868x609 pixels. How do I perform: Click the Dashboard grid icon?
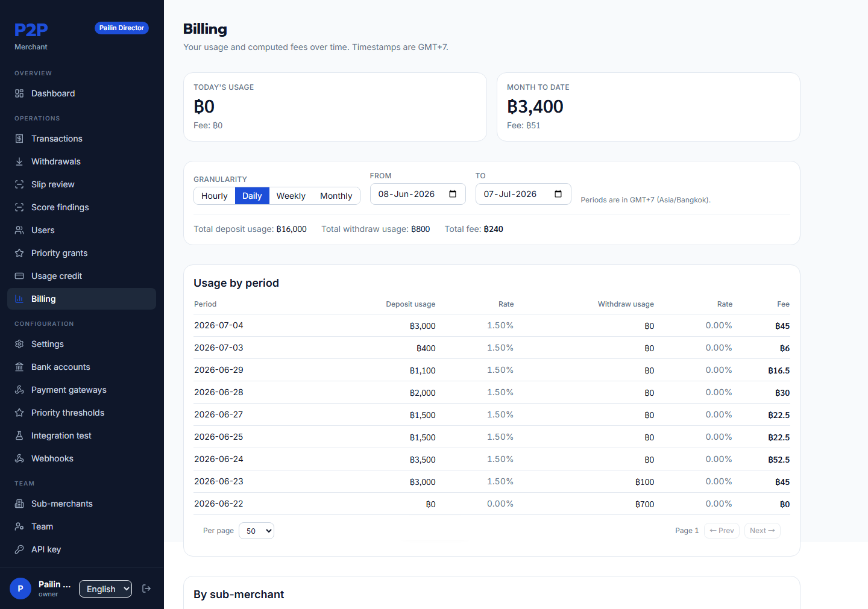click(x=19, y=93)
